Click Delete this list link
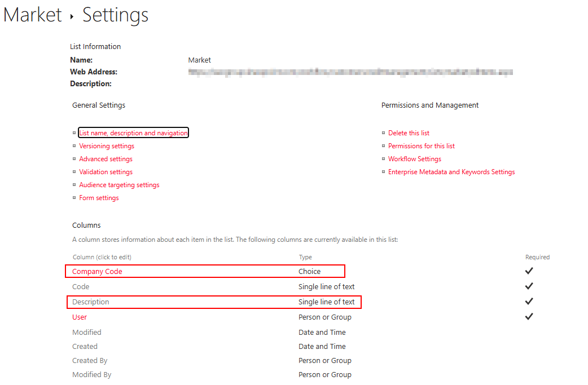The height and width of the screenshot is (385, 588). 409,133
